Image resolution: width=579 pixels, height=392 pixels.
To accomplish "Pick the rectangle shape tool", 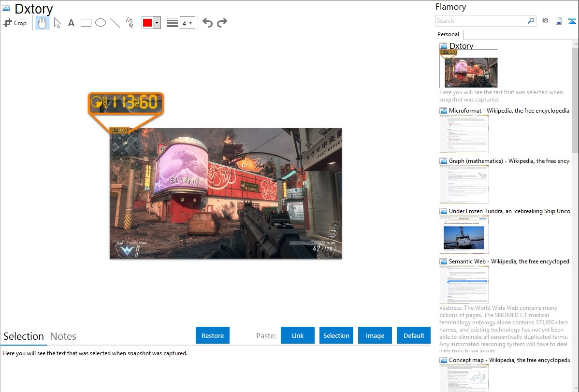I will tap(86, 23).
